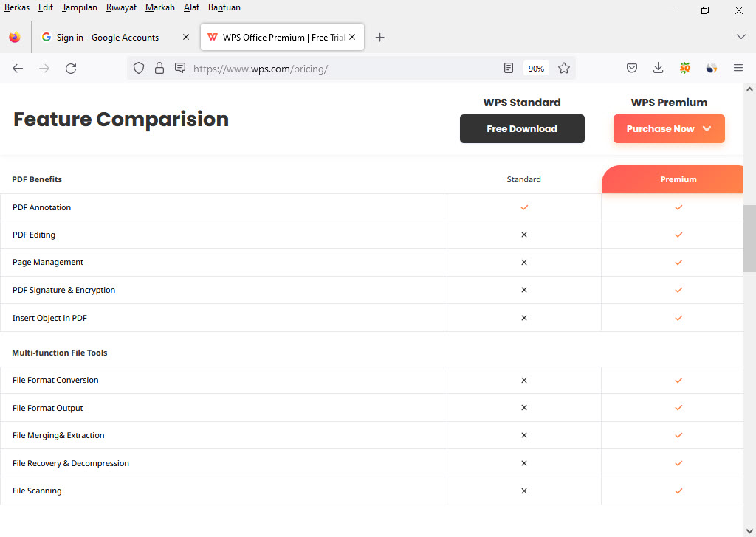Toggle reader view for the page
This screenshot has width=756, height=537.
coord(509,68)
